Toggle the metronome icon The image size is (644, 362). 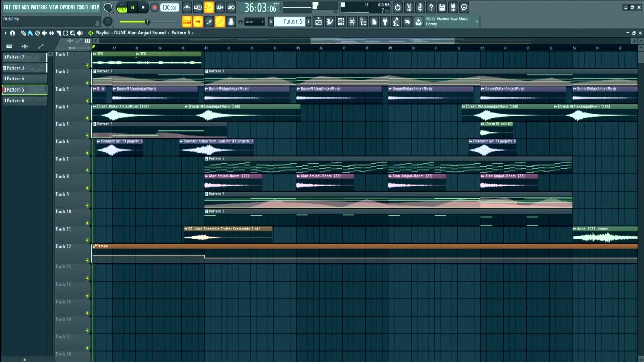pyautogui.click(x=187, y=7)
